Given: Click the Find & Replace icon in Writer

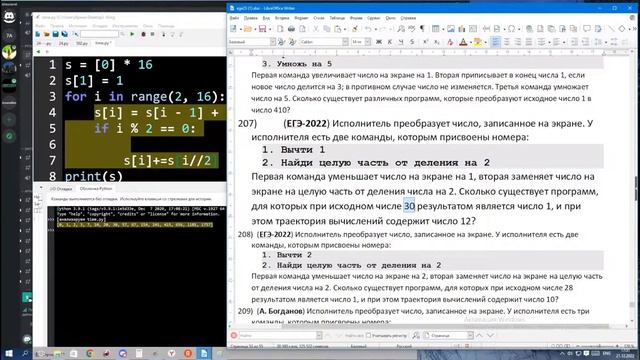Looking at the screenshot, I should [401, 29].
